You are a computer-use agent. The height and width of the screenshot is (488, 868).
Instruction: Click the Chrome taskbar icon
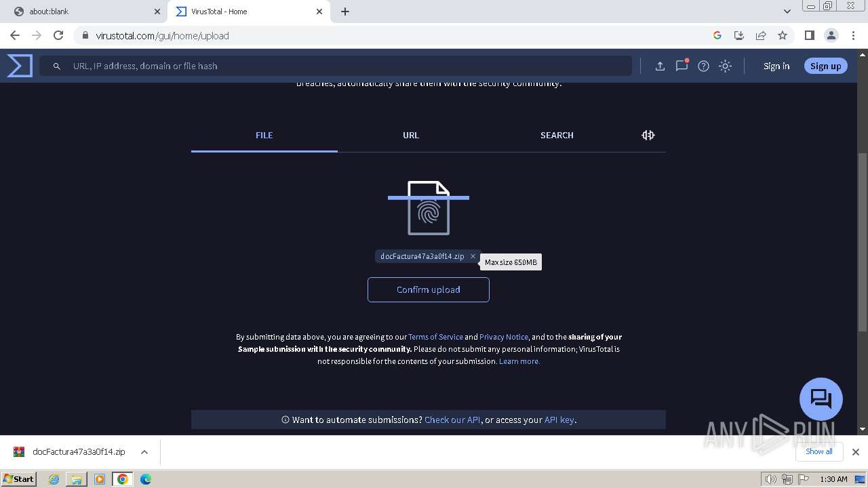[123, 479]
